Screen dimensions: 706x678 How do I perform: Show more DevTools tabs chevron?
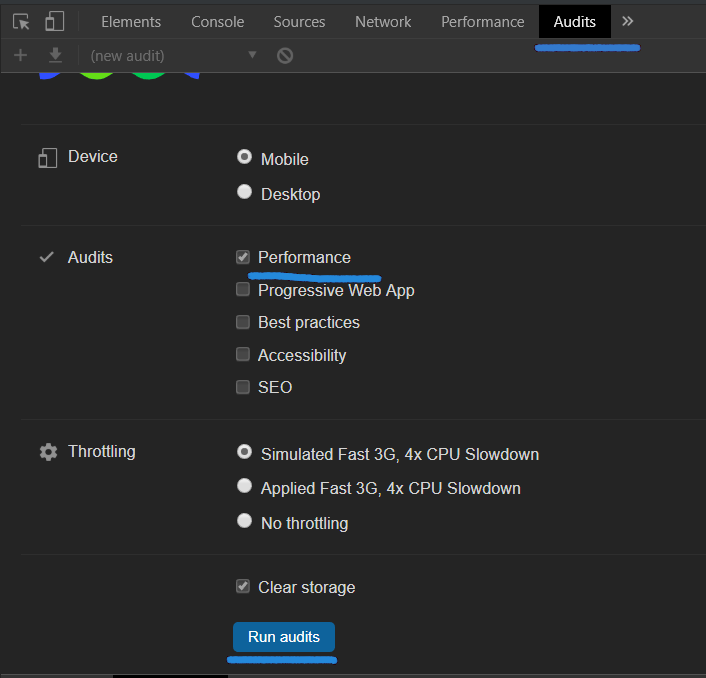627,21
